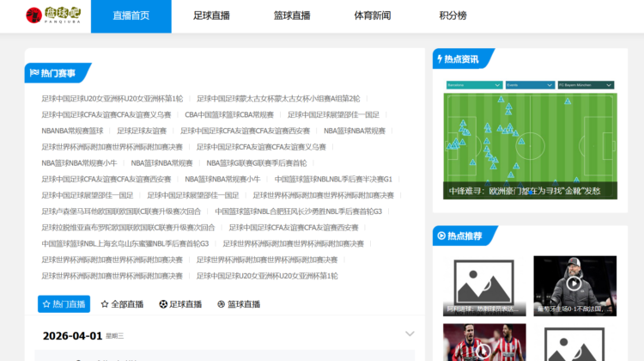The height and width of the screenshot is (361, 644).
Task: Open the CBA中国篮球篮球CBA常规赛 link
Action: [x=229, y=114]
